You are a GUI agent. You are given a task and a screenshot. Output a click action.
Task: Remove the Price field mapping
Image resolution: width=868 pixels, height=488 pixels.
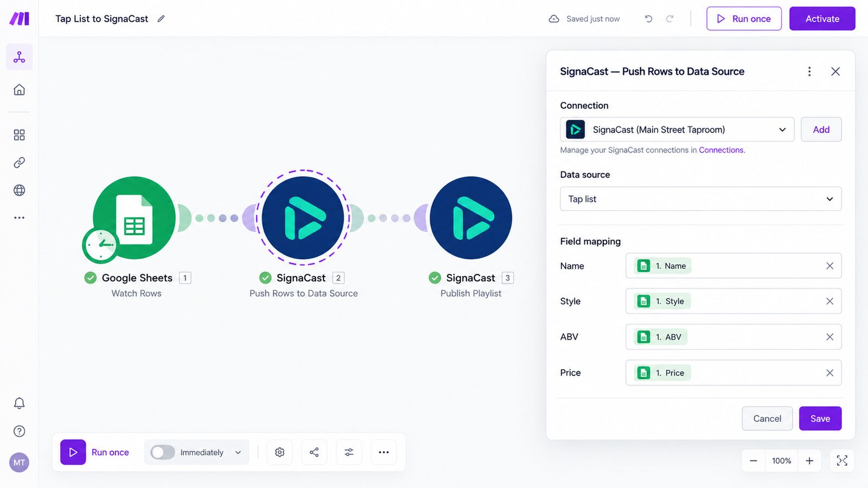click(x=829, y=373)
